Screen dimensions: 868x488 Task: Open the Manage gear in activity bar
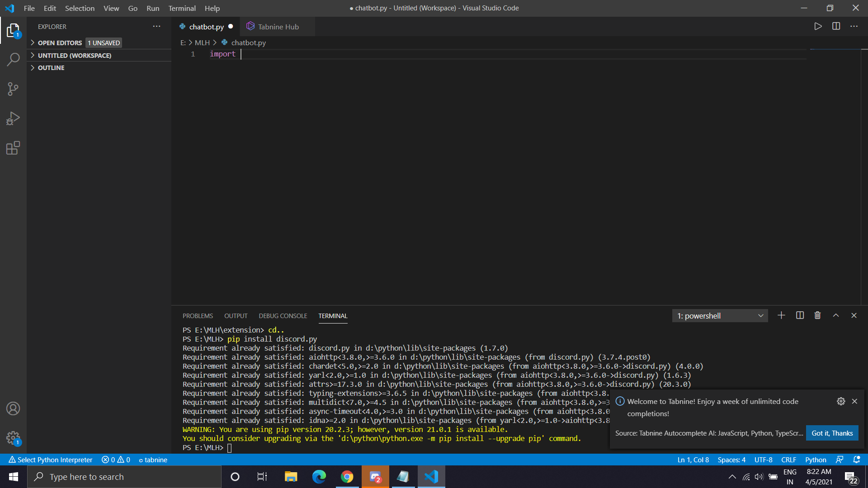coord(13,437)
